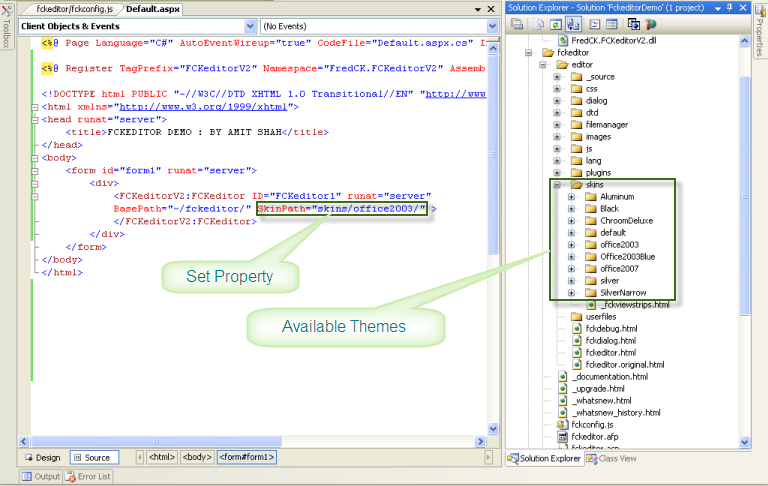
Task: Select the <html> tag navigator button
Action: tap(162, 457)
